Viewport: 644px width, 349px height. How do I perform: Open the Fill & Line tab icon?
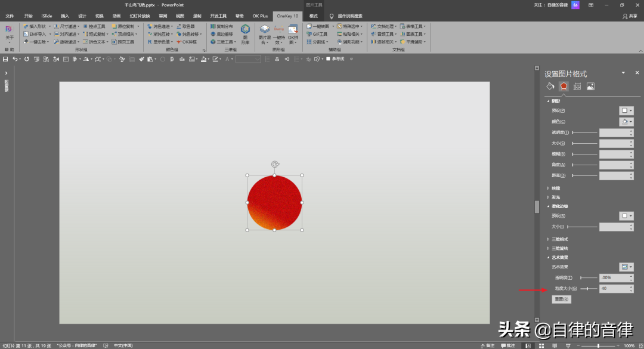point(550,87)
